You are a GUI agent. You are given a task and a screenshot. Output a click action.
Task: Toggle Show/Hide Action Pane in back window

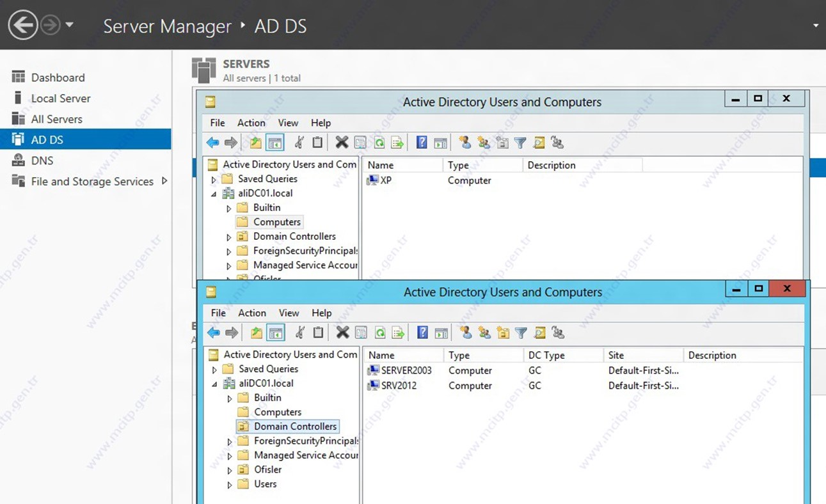tap(440, 143)
